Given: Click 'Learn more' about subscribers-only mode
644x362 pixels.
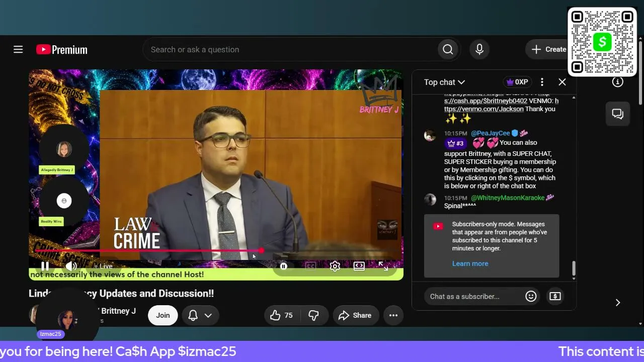Looking at the screenshot, I should (x=470, y=263).
